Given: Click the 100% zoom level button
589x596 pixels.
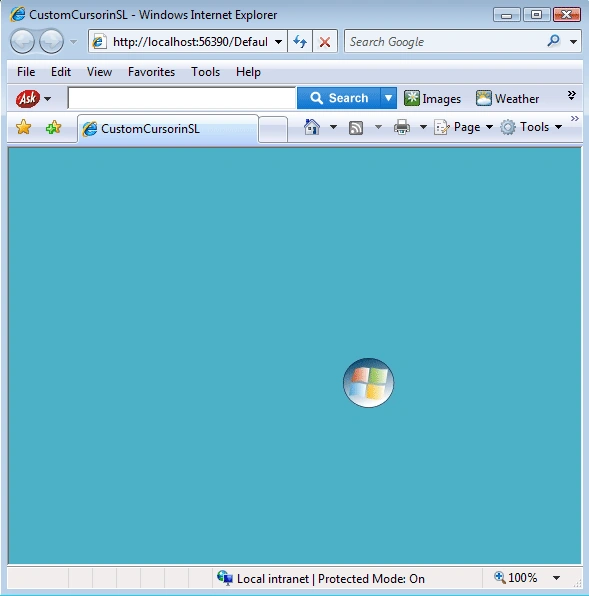Looking at the screenshot, I should pos(516,578).
